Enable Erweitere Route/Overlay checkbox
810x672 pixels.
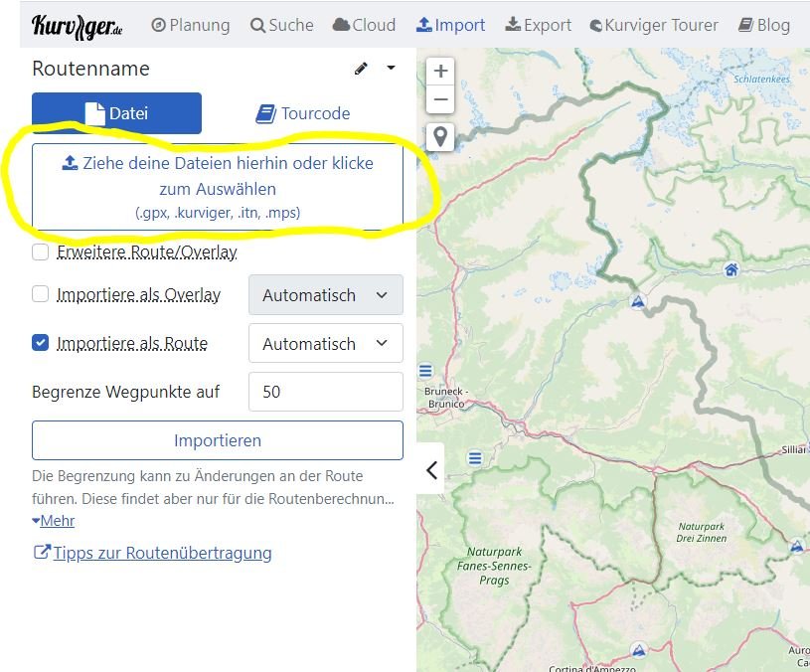(41, 252)
